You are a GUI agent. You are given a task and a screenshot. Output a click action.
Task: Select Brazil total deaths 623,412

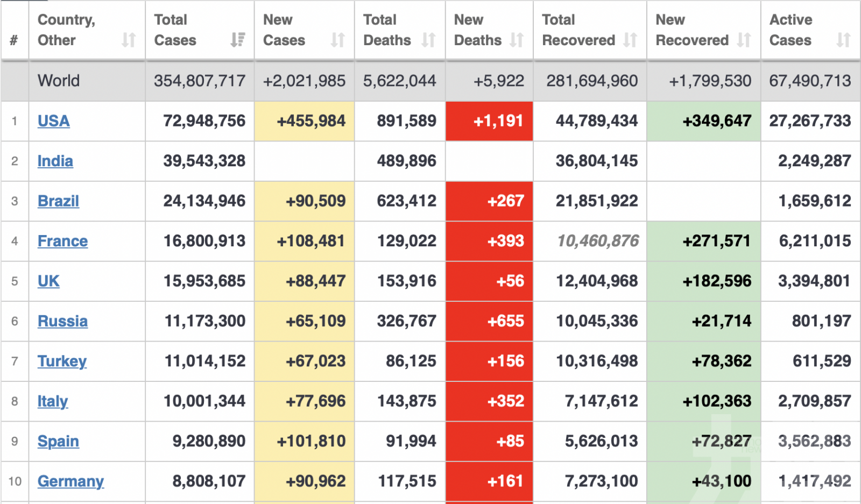pos(407,201)
